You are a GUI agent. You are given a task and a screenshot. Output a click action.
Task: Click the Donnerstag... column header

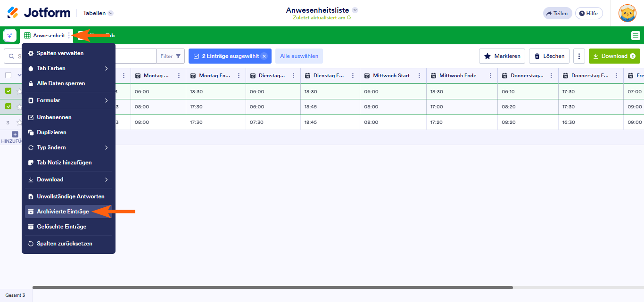pos(528,75)
